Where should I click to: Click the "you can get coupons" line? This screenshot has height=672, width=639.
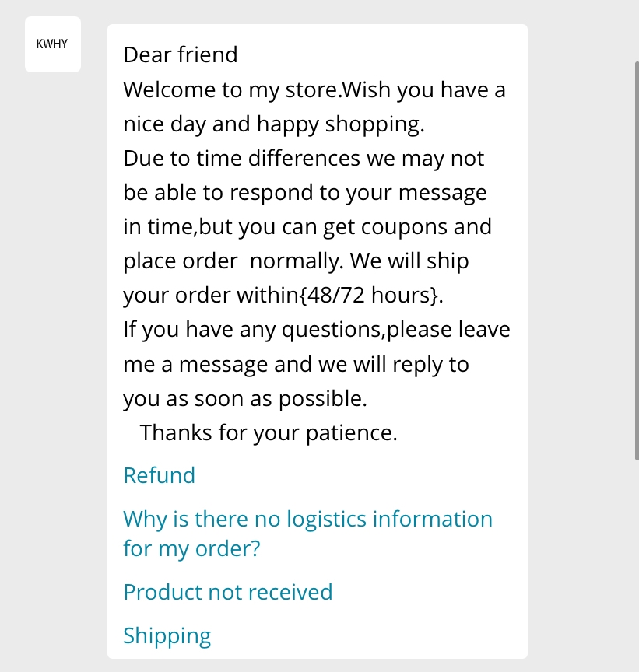pyautogui.click(x=307, y=226)
